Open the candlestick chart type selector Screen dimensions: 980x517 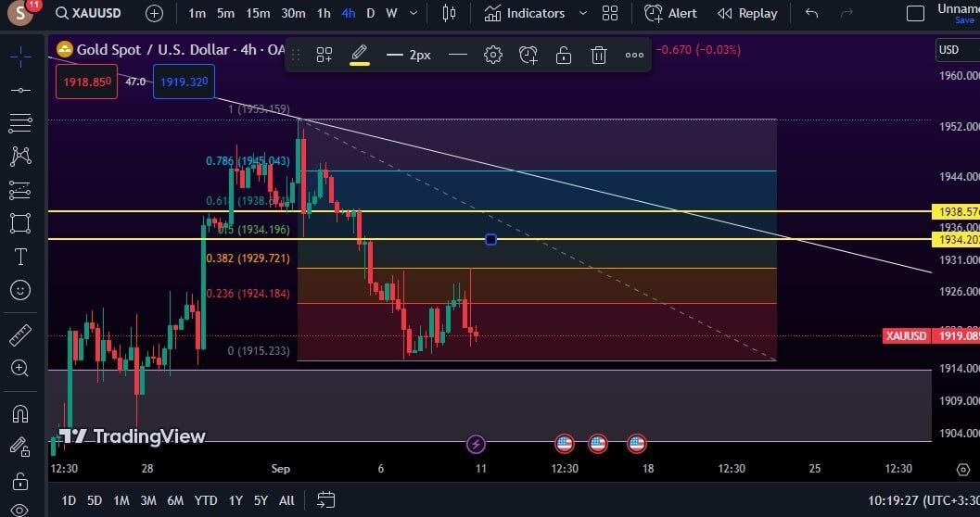(449, 13)
